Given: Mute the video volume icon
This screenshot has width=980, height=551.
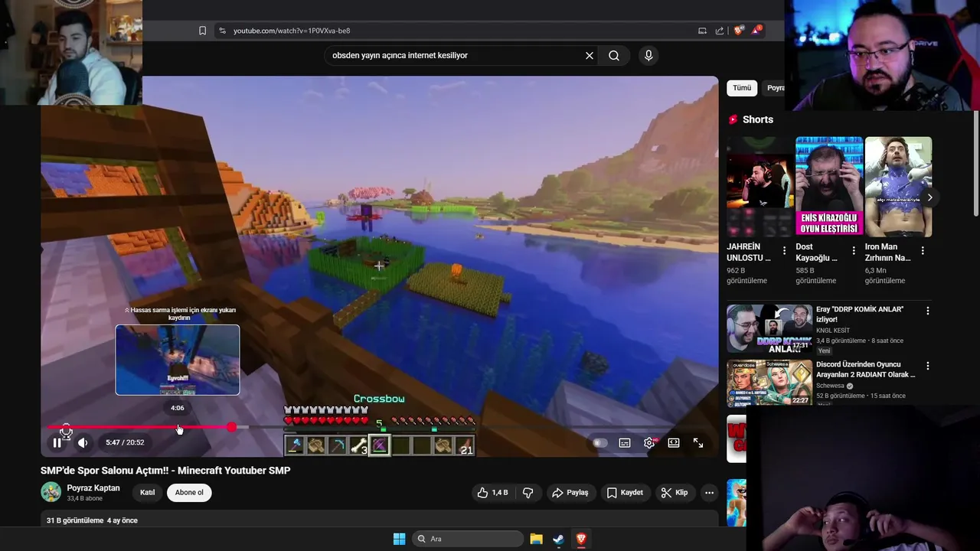Looking at the screenshot, I should pos(83,442).
